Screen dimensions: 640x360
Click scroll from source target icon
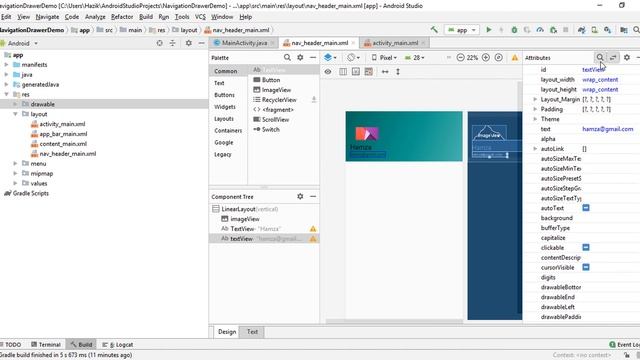[160, 43]
